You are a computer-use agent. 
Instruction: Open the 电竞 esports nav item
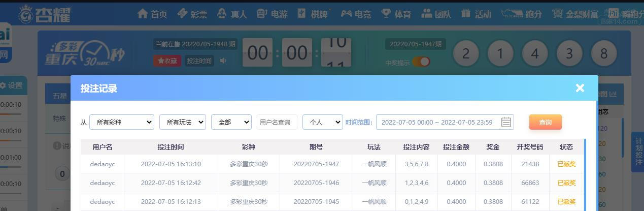pos(356,14)
